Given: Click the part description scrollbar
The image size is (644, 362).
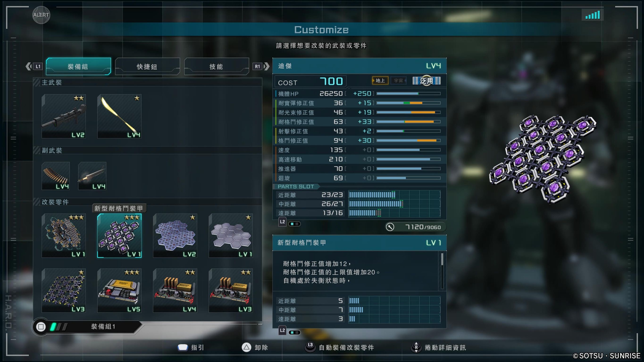Looking at the screenshot, I should click(x=442, y=271).
